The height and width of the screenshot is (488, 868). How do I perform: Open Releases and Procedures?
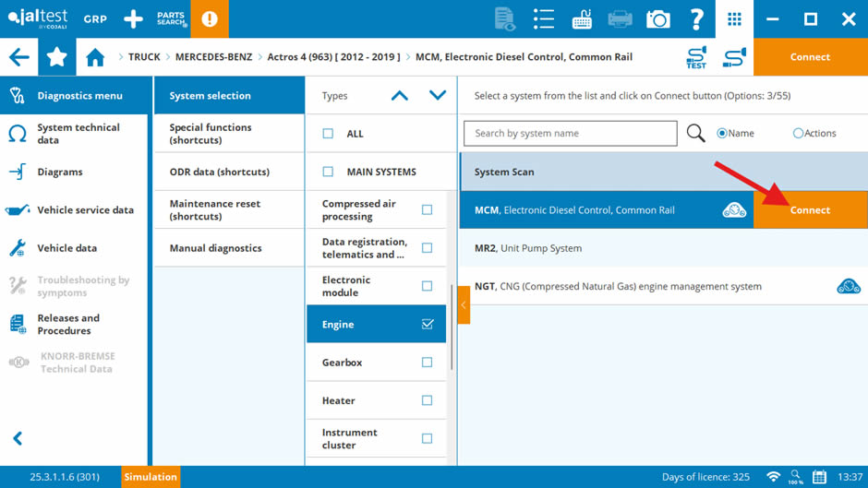pos(75,324)
